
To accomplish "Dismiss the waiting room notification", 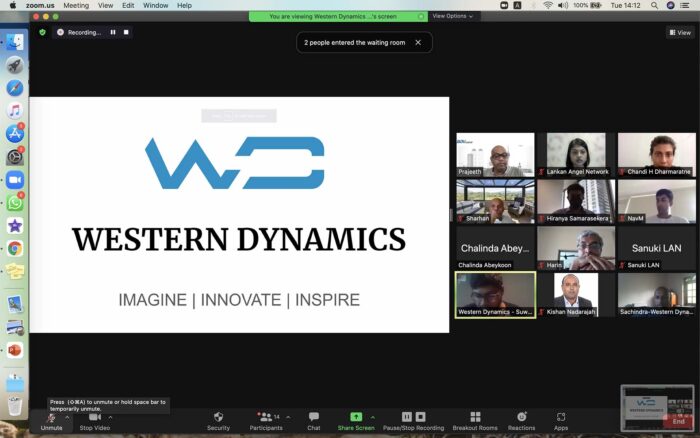I will coord(417,42).
